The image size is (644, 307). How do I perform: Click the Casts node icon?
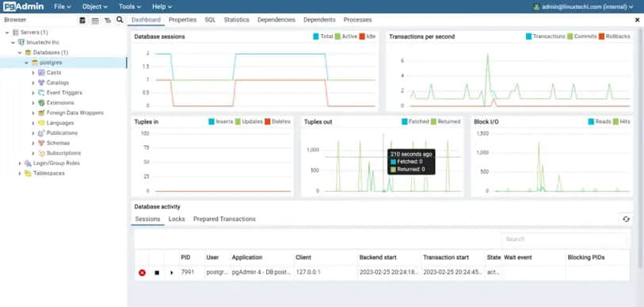coord(41,72)
